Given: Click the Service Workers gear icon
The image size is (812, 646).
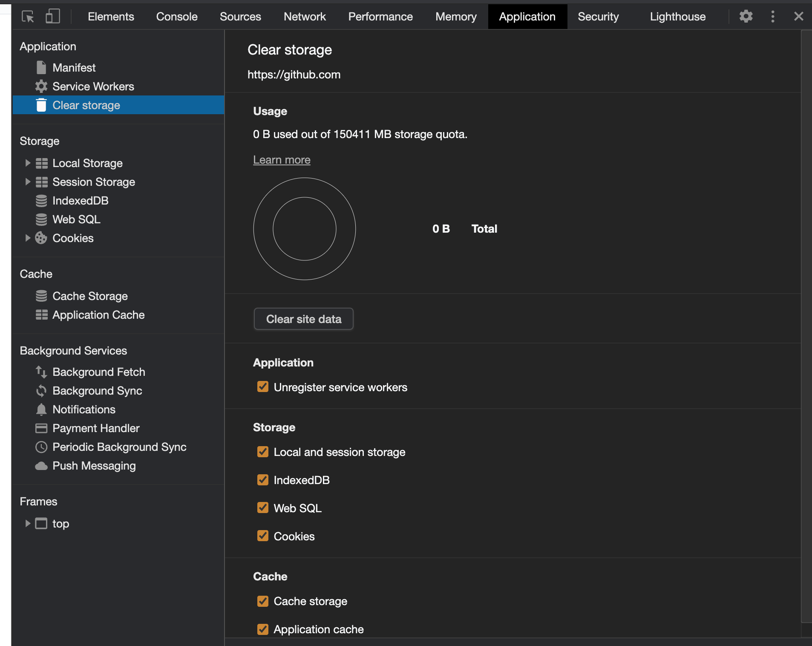Looking at the screenshot, I should tap(41, 87).
